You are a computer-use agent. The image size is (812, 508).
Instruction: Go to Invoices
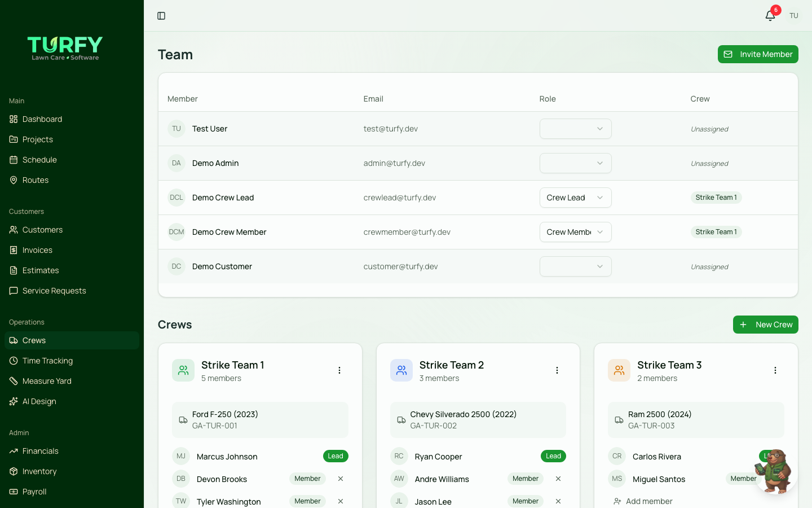pos(72,250)
